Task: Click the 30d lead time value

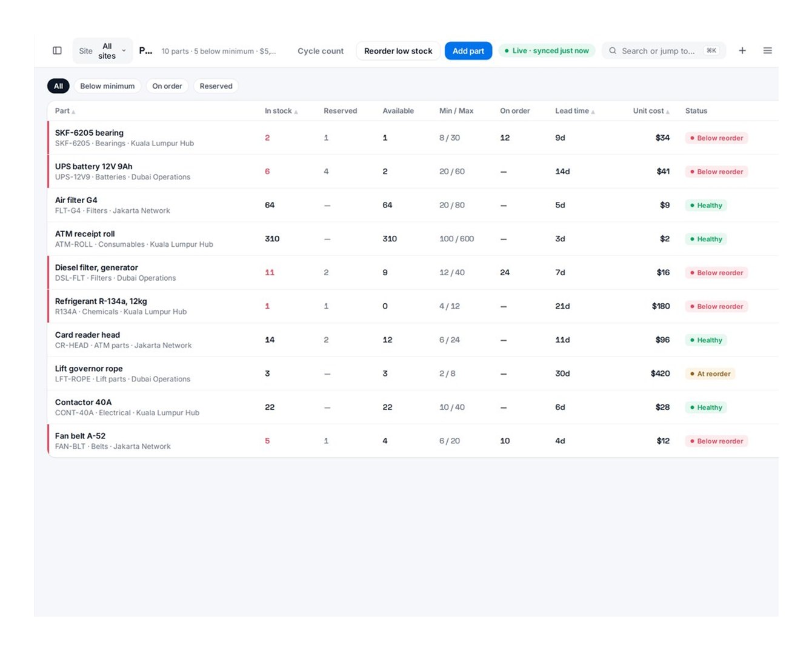Action: click(562, 374)
